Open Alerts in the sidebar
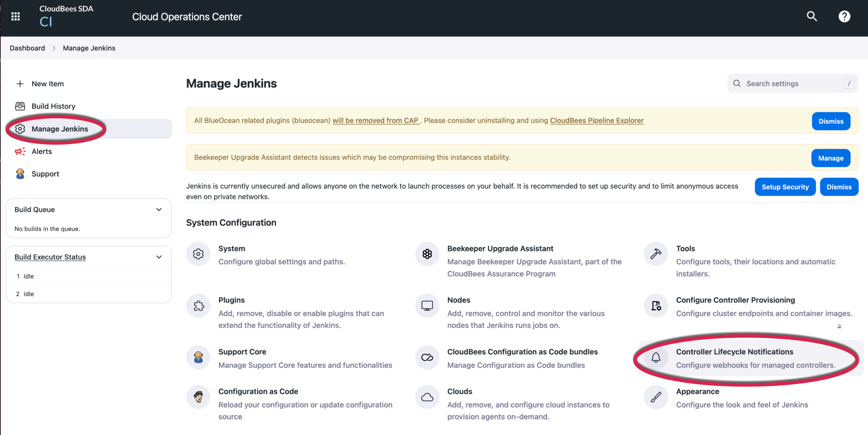The width and height of the screenshot is (868, 435). tap(42, 151)
